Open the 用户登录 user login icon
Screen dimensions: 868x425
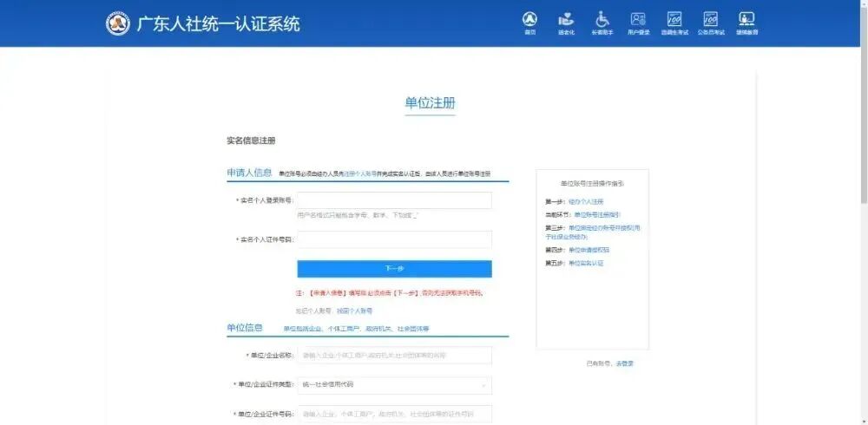(638, 23)
